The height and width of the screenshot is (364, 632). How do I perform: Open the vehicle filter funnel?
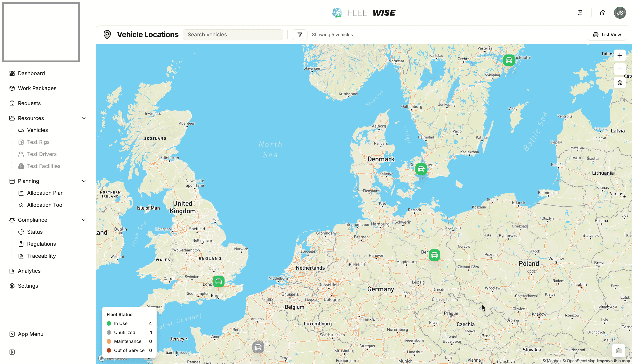pos(300,35)
